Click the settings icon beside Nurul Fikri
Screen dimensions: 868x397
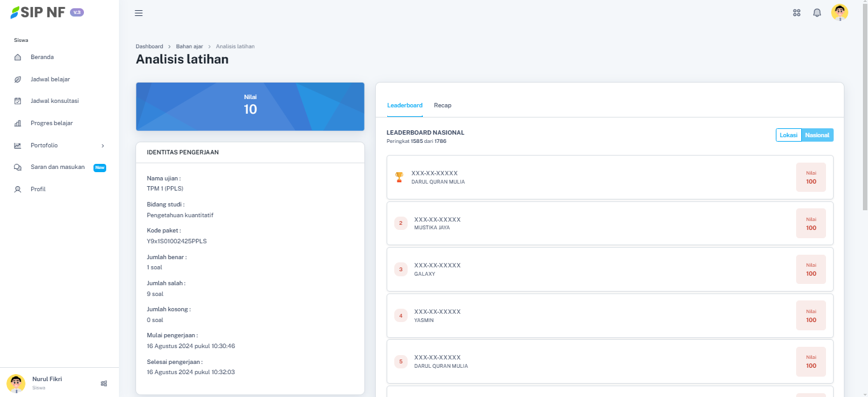point(104,383)
